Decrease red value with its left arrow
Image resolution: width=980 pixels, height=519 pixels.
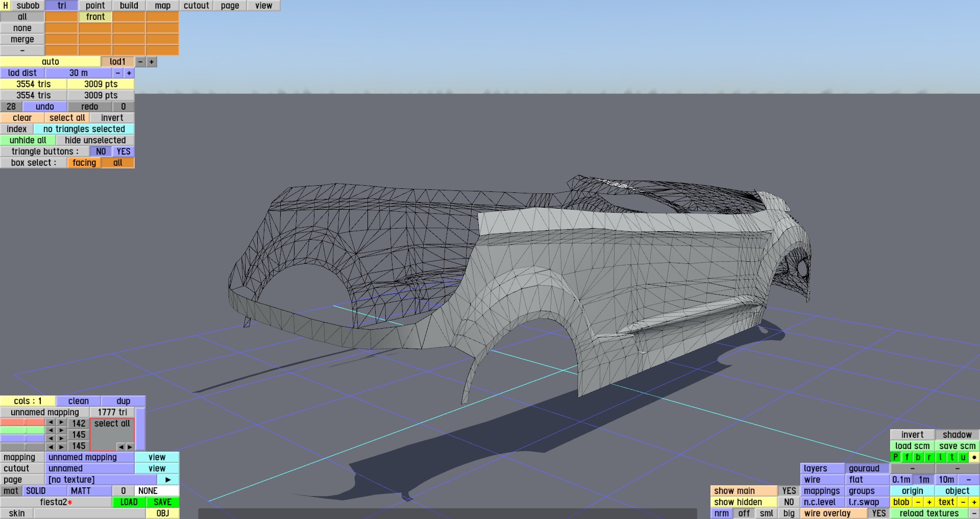51,423
